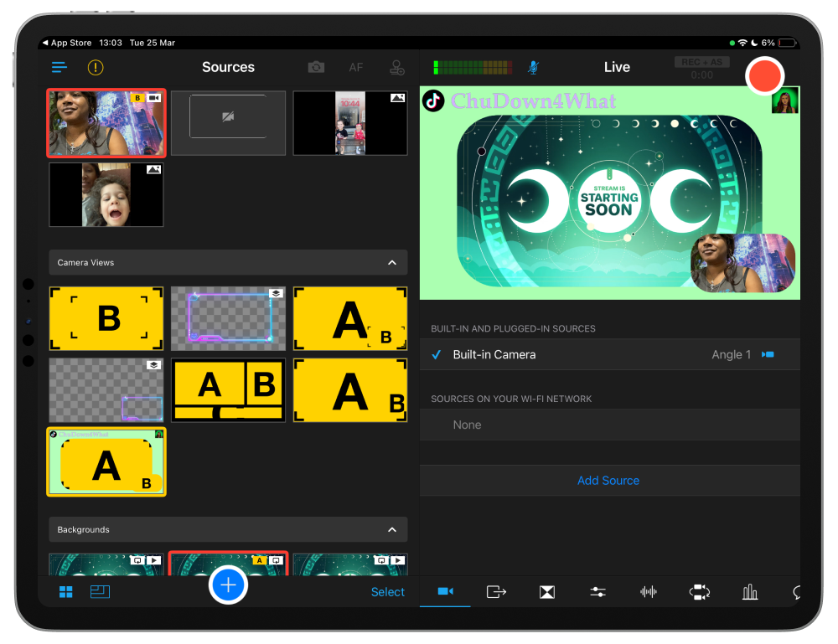Collapse the Backgrounds section
838x644 pixels.
pyautogui.click(x=391, y=529)
